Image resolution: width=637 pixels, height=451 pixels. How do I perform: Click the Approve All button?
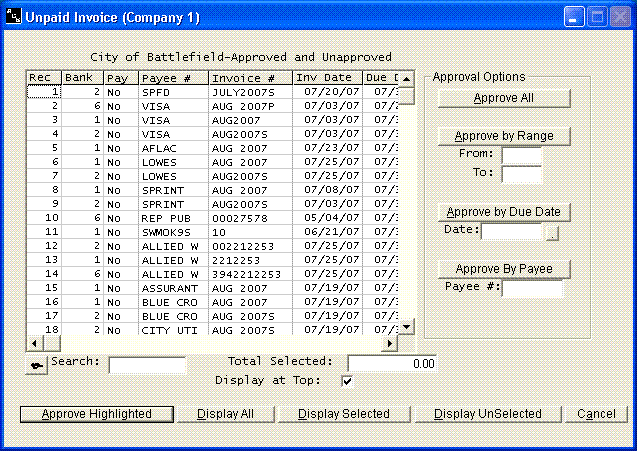(x=503, y=98)
